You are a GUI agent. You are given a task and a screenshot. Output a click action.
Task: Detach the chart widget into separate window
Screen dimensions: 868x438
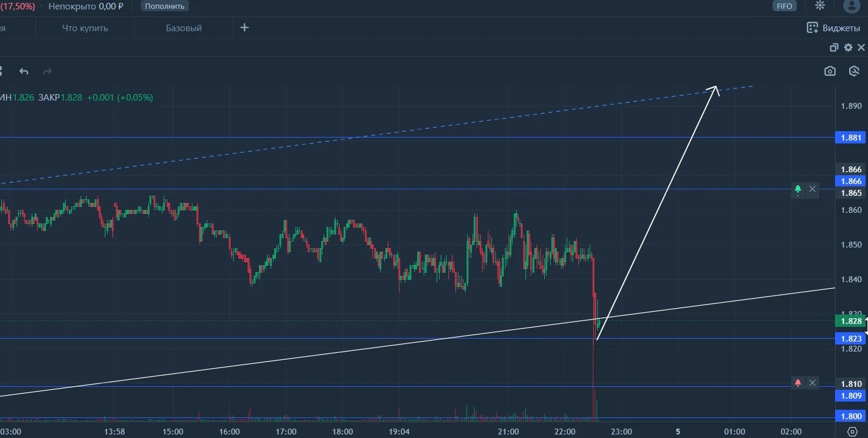[834, 48]
